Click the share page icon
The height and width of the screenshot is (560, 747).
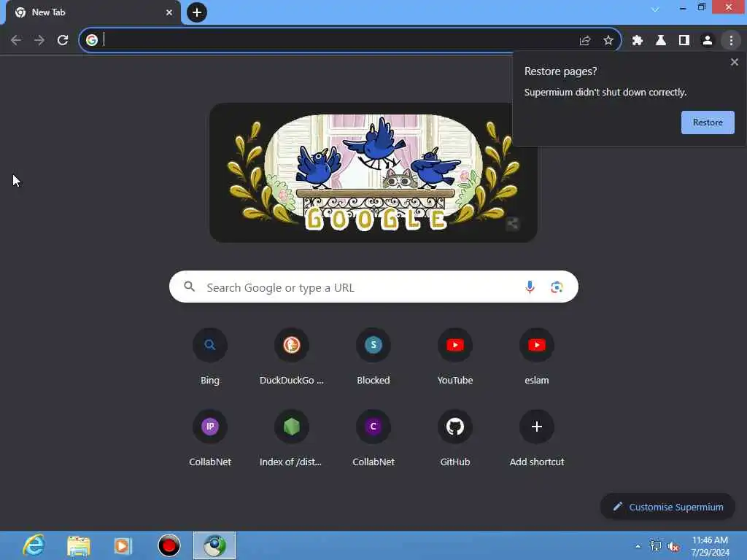point(585,41)
